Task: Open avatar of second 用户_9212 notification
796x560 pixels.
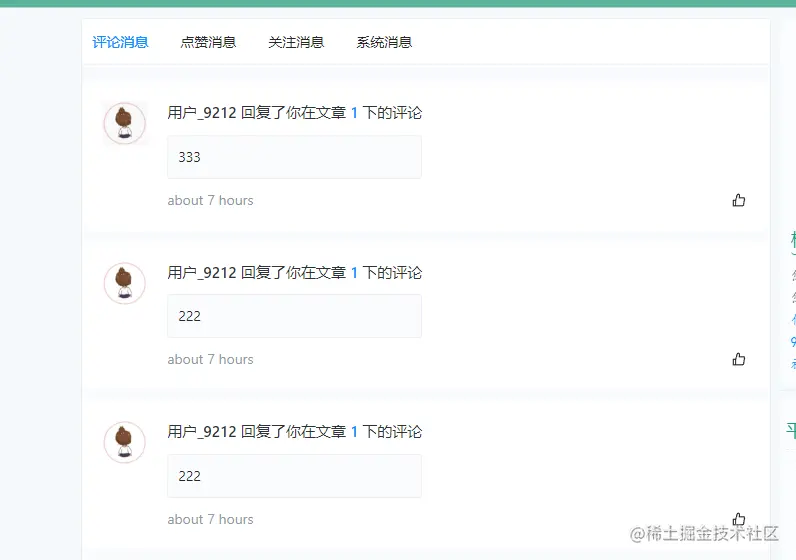Action: click(124, 283)
